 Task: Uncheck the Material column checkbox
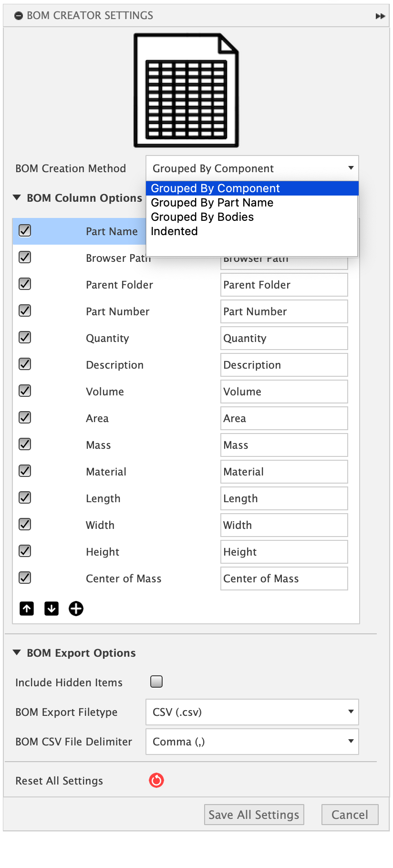[25, 471]
